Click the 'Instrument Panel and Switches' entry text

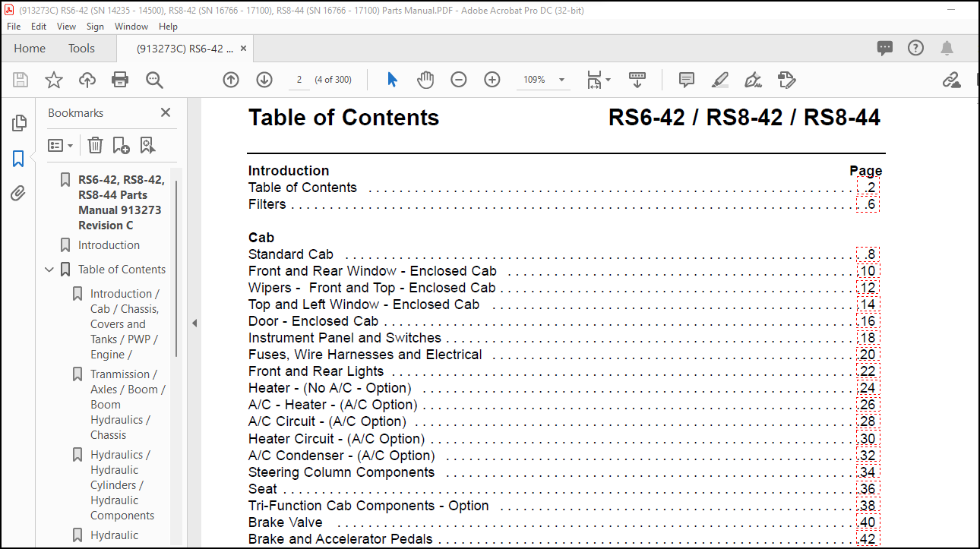tap(345, 338)
